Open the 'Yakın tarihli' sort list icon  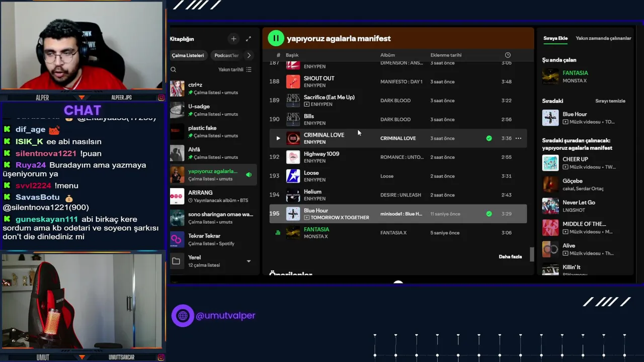tap(249, 69)
